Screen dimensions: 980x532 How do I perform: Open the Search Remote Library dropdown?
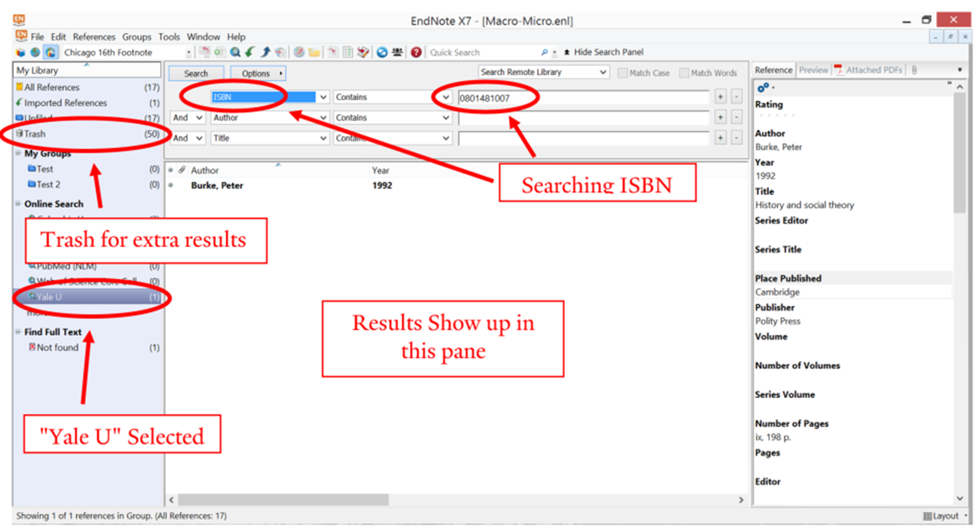click(603, 72)
